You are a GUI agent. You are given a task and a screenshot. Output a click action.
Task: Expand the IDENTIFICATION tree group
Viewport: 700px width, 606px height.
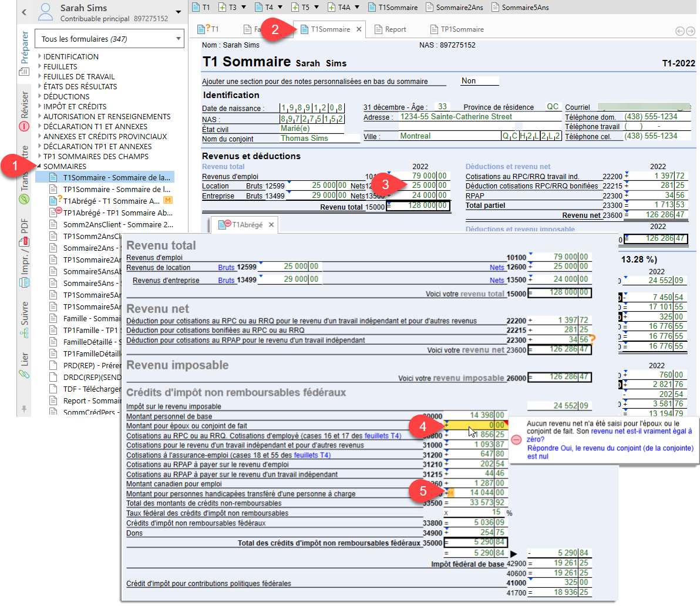tap(40, 56)
